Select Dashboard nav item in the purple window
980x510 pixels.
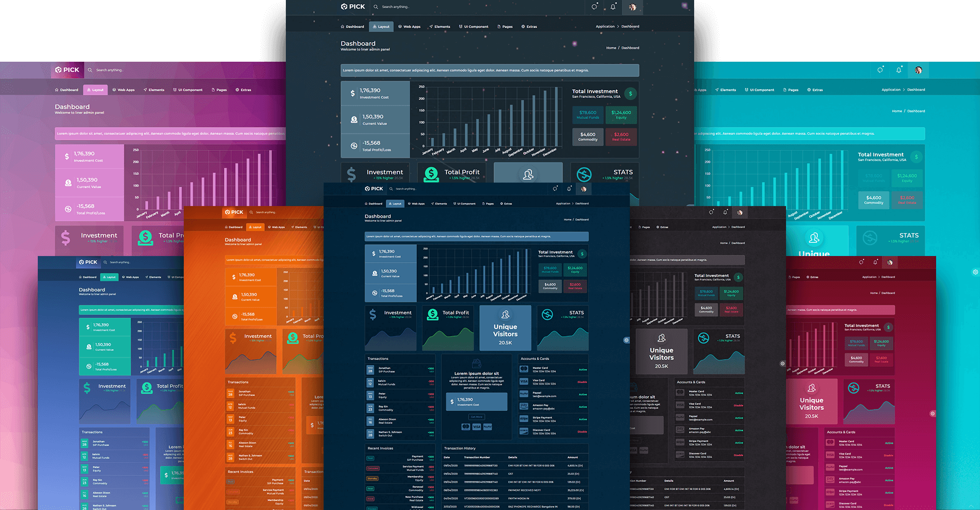67,90
